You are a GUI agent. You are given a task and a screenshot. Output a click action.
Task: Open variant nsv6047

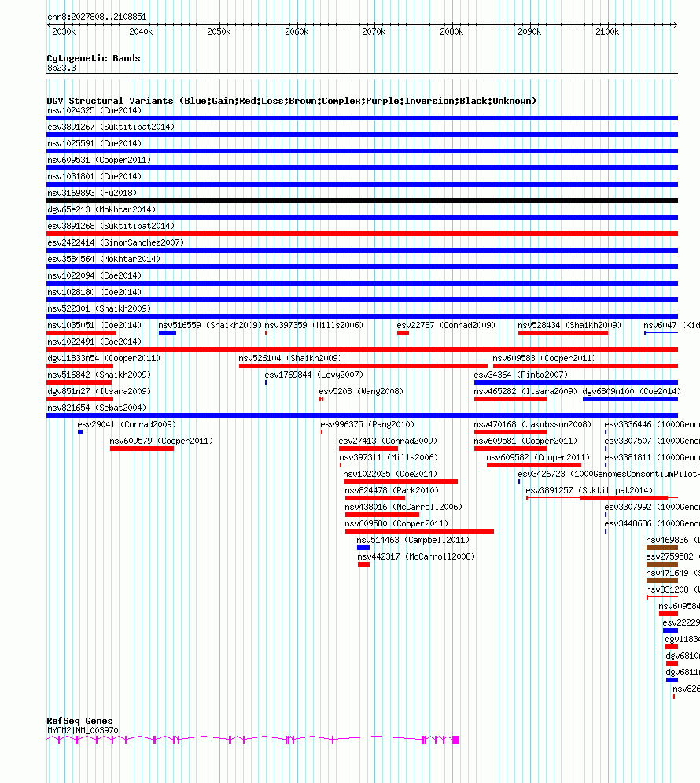pyautogui.click(x=661, y=333)
